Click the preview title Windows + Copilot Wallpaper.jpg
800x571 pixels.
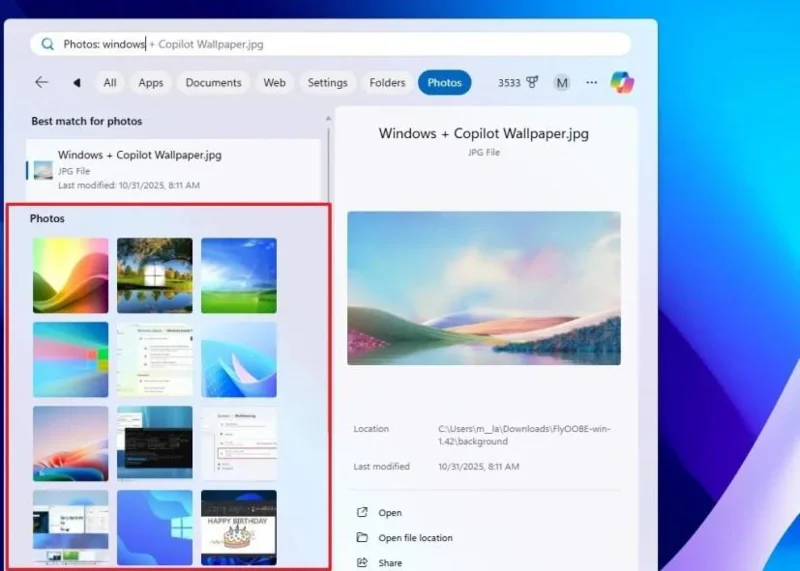click(x=484, y=133)
